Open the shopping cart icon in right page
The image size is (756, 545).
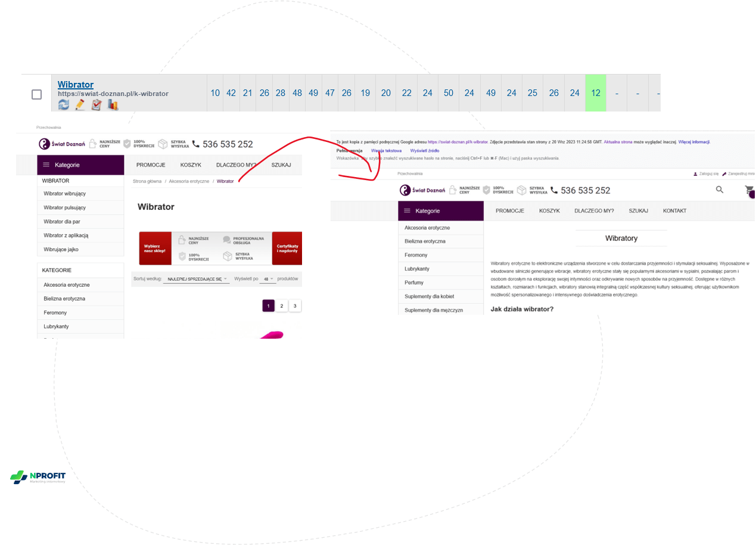pos(749,190)
